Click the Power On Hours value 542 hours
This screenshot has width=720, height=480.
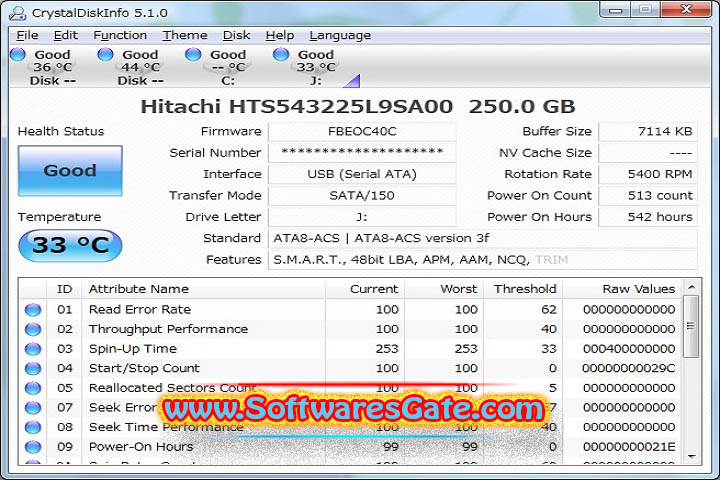point(648,217)
